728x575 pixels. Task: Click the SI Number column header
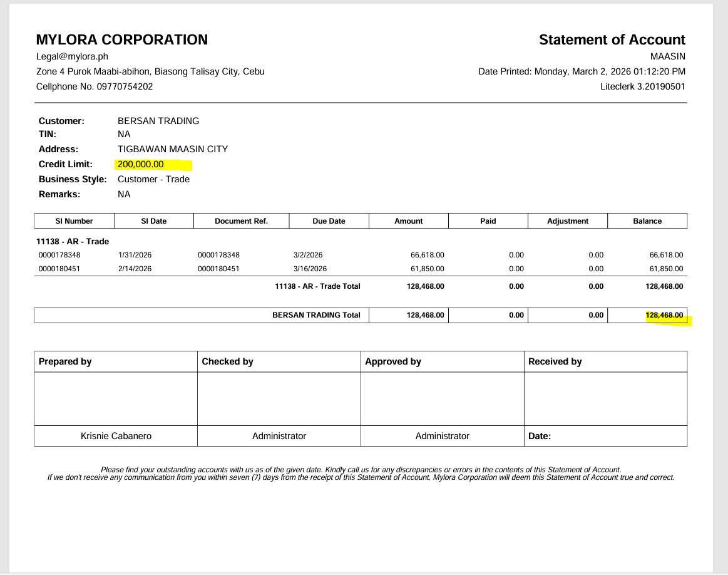(x=74, y=221)
